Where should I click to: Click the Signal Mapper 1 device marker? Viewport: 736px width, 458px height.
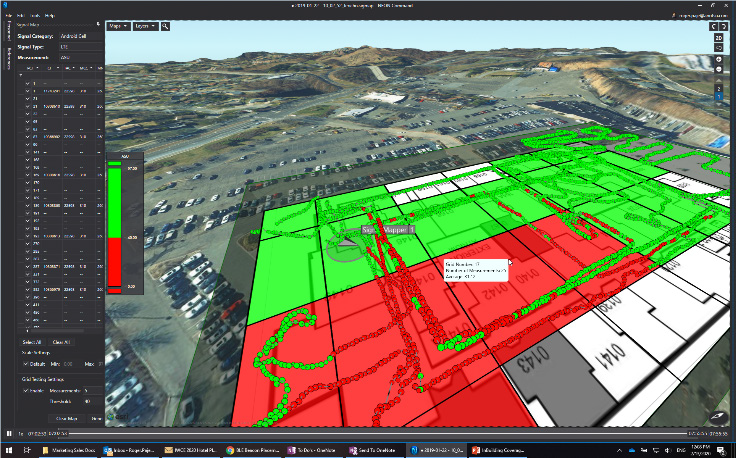coord(347,243)
